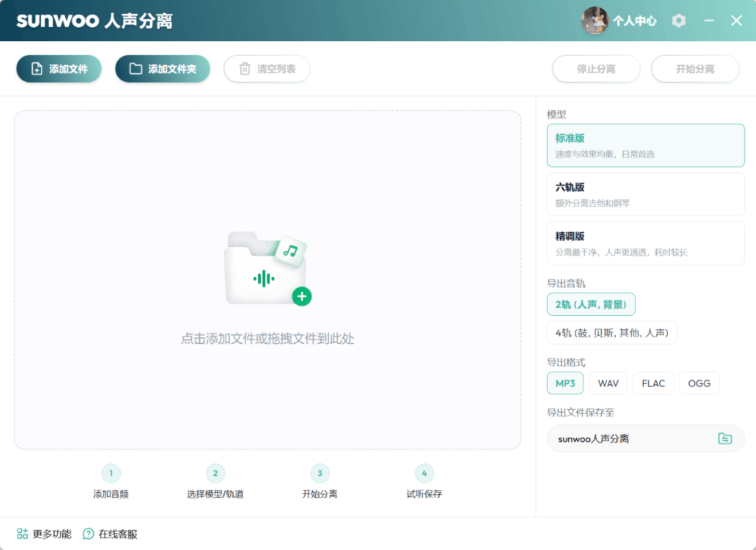
Task: Click the 更多功能 grid icon
Action: [22, 534]
